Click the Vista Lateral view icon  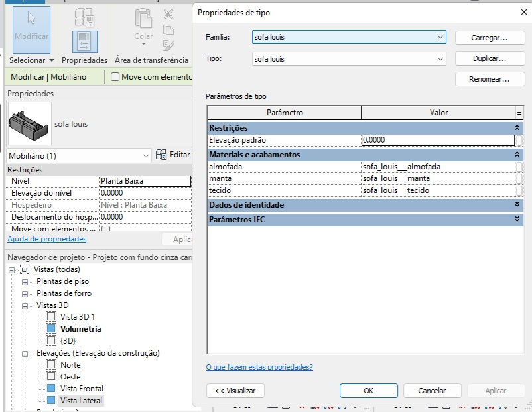click(51, 400)
